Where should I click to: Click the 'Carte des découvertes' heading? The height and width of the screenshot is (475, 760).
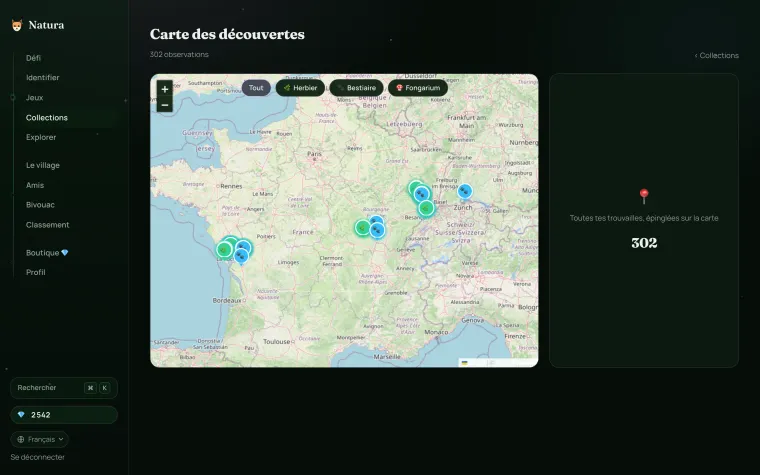point(227,34)
